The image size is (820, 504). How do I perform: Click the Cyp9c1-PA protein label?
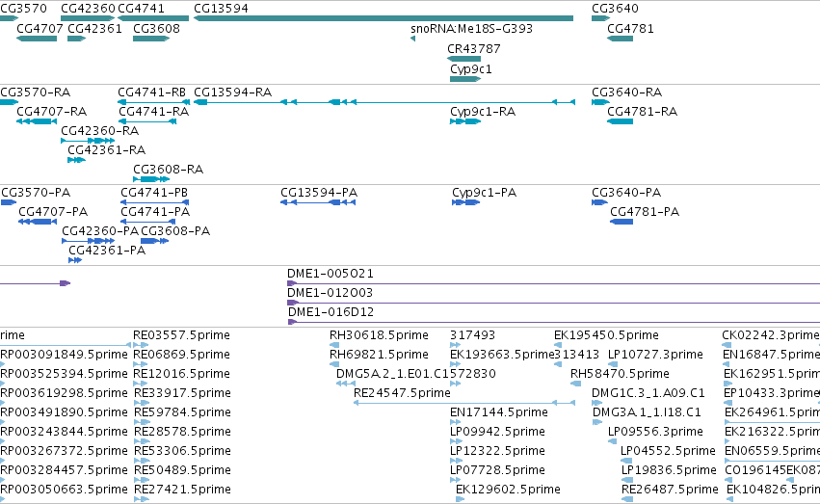coord(485,193)
